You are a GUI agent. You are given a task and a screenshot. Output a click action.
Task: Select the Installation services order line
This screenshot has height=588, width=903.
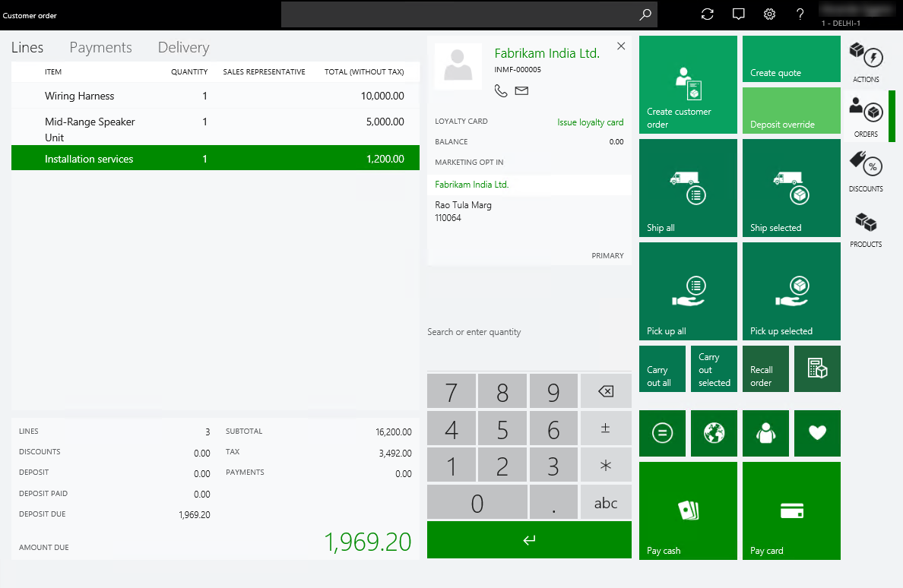tap(215, 158)
